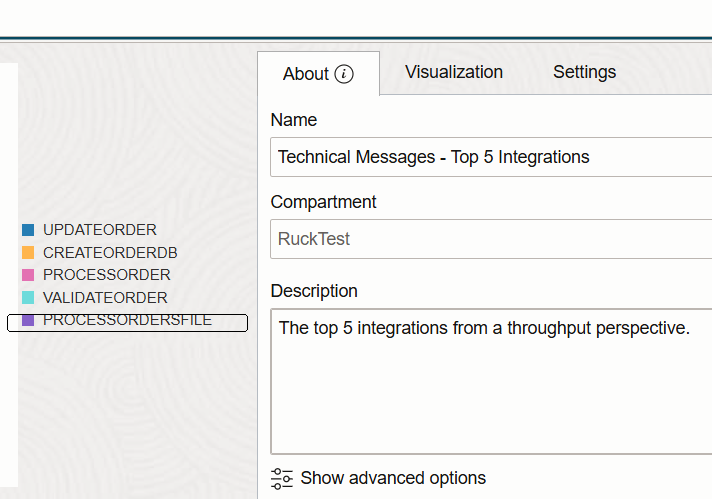This screenshot has width=712, height=499.
Task: Toggle UPDATEORDER series in the legend
Action: click(x=100, y=230)
